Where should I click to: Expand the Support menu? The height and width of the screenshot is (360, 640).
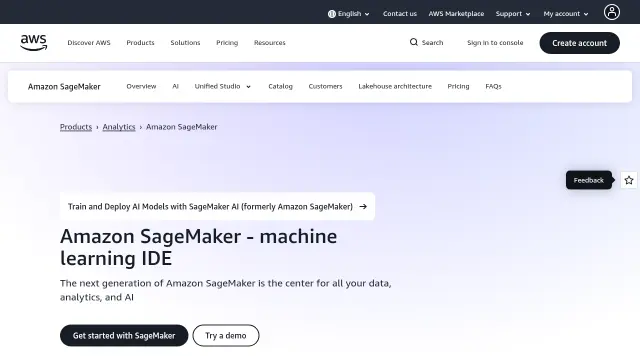pos(513,14)
